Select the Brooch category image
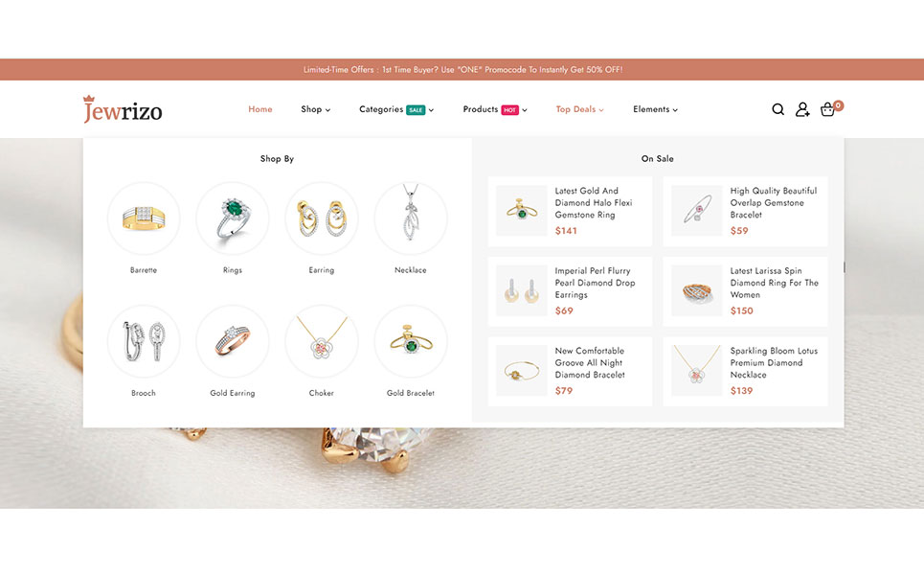924x575 pixels. tap(144, 341)
